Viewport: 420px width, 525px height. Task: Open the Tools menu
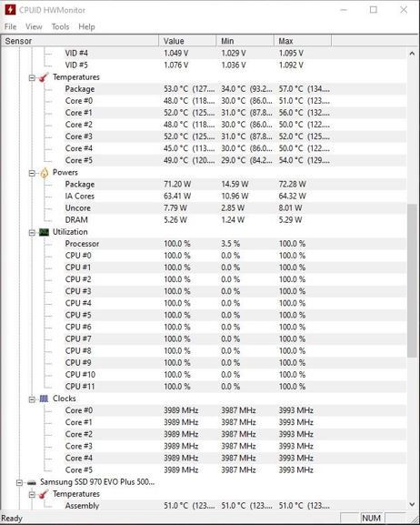pos(60,26)
